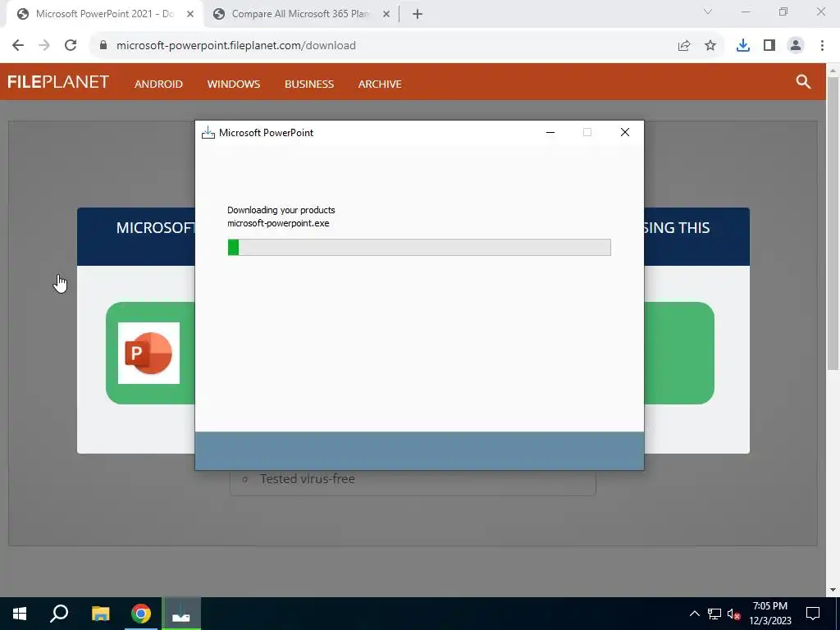Click the green download progress bar
The image size is (840, 630).
(419, 248)
